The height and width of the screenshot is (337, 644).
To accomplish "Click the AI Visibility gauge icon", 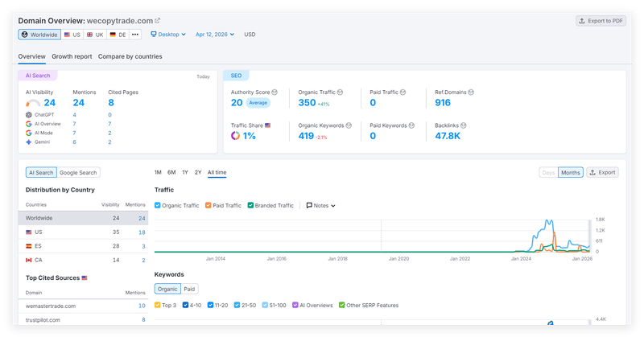I will click(33, 103).
